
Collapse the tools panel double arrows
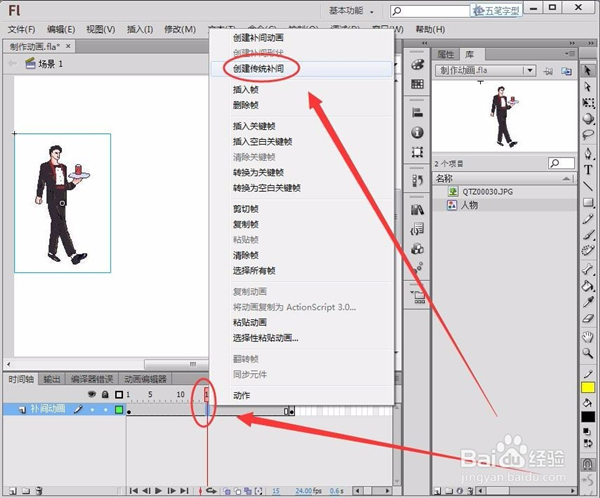[592, 43]
